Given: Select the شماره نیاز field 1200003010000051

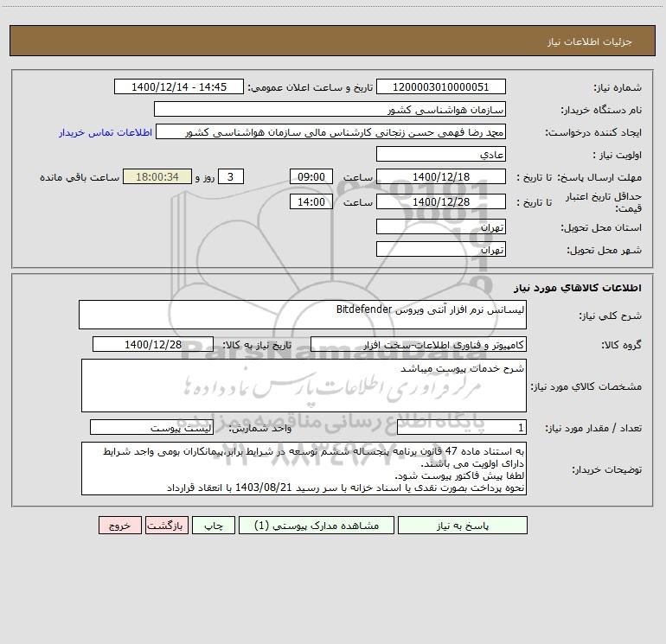Looking at the screenshot, I should click(x=441, y=87).
